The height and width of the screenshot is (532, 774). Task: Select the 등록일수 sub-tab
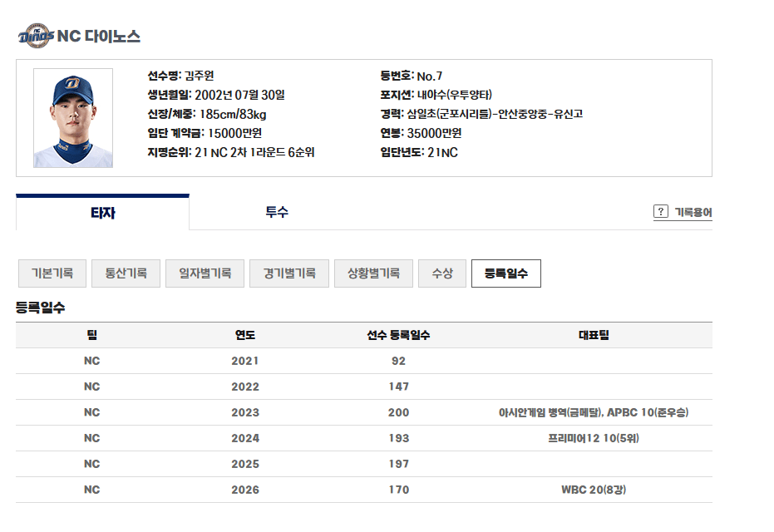click(x=506, y=273)
